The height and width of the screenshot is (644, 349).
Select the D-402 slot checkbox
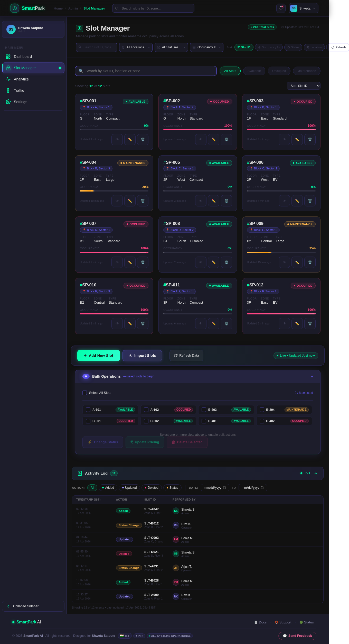[262, 421]
